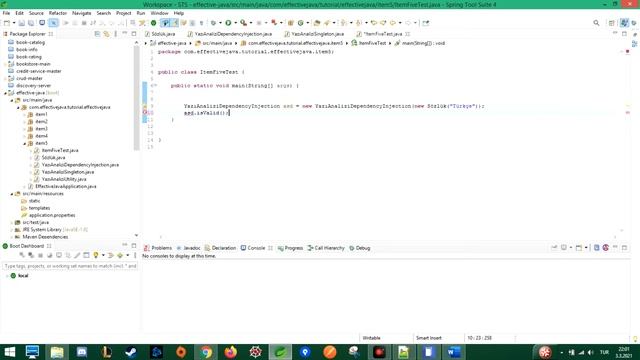Open the New file dropdown arrow
This screenshot has height=360, width=640.
point(13,23)
